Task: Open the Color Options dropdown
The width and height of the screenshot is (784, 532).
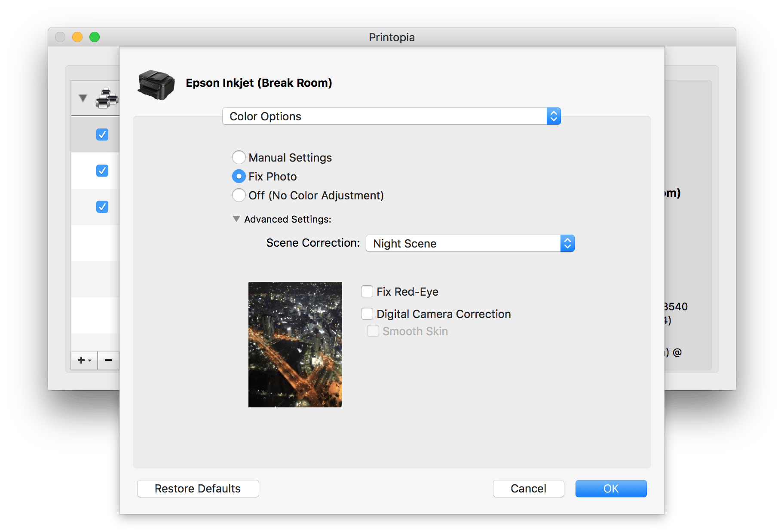Action: [x=391, y=116]
